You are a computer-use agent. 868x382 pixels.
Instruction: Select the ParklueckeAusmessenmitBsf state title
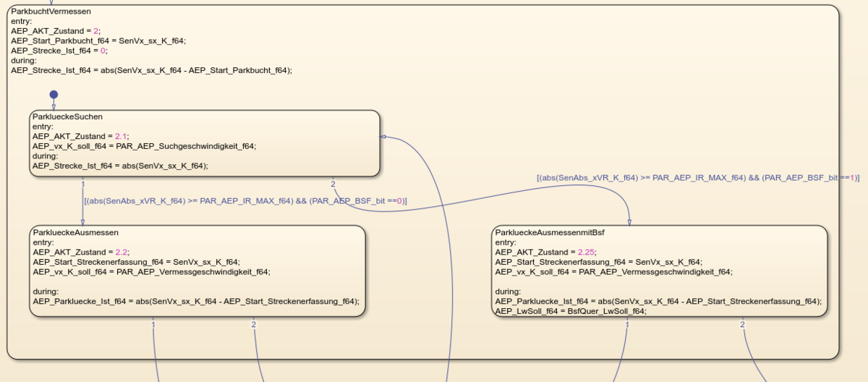[x=550, y=232]
